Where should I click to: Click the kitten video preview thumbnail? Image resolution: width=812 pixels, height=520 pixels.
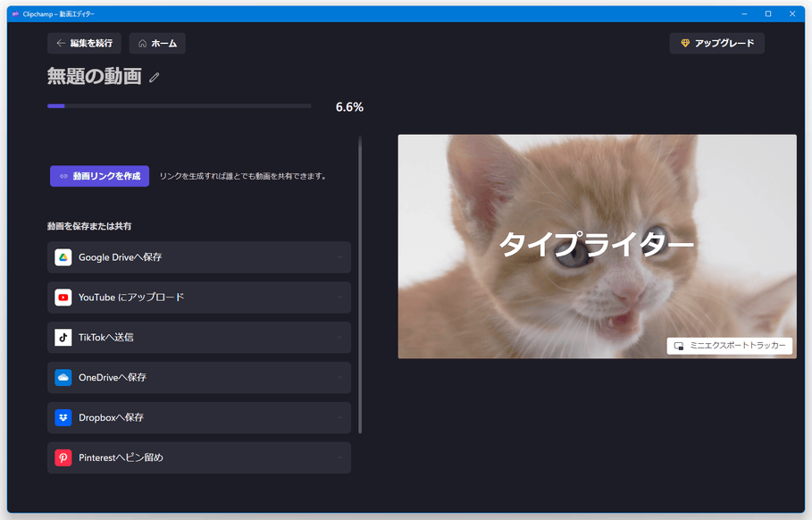(x=597, y=247)
